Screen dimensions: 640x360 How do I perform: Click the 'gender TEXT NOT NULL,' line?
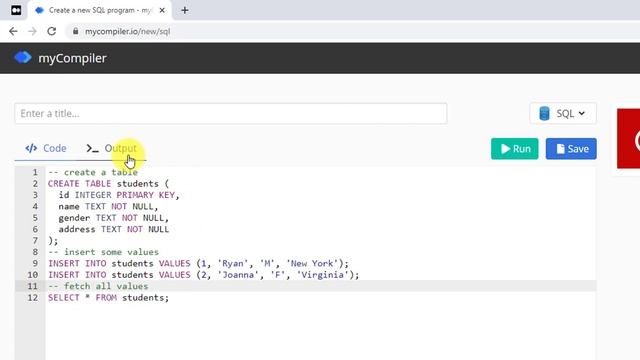(x=113, y=218)
